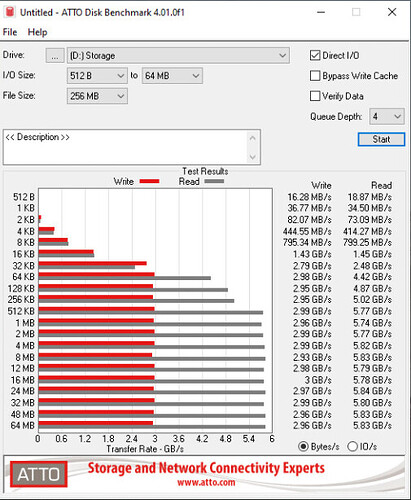Click the gray Read legend swatch
This screenshot has width=411, height=500.
214,181
